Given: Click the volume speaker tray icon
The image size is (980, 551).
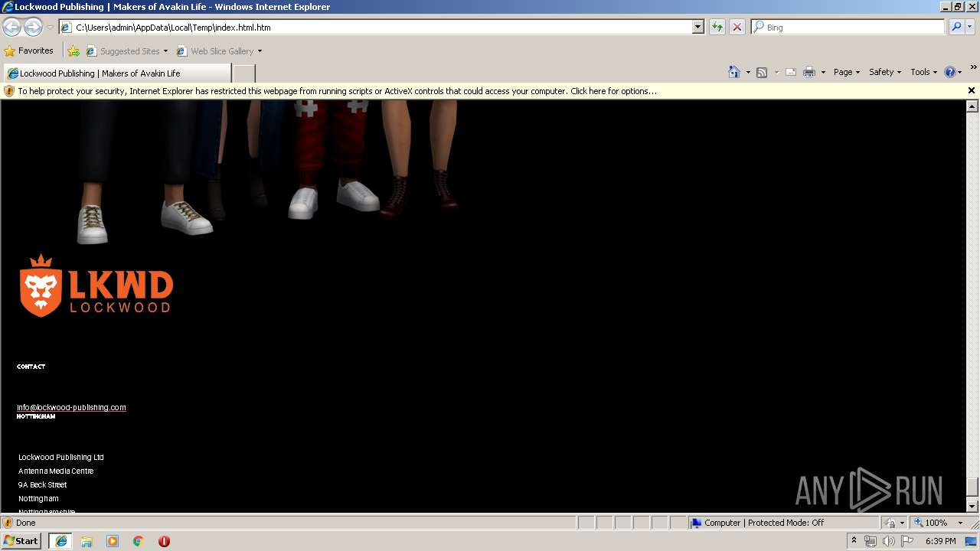Looking at the screenshot, I should (x=888, y=541).
